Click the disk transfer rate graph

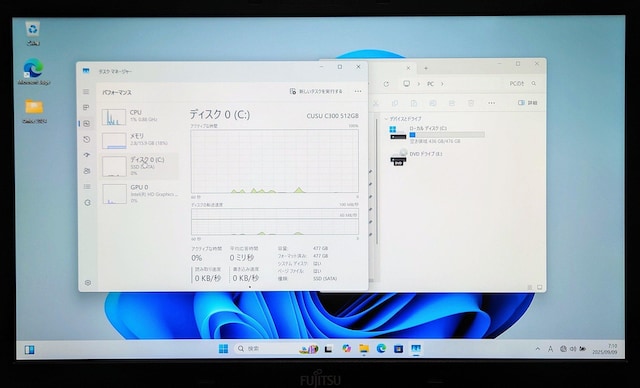click(275, 222)
